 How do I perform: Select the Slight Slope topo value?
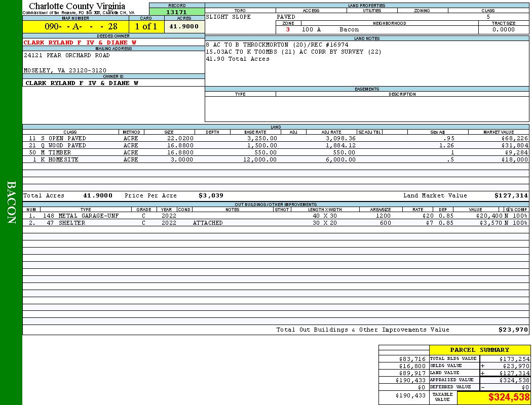[x=228, y=17]
